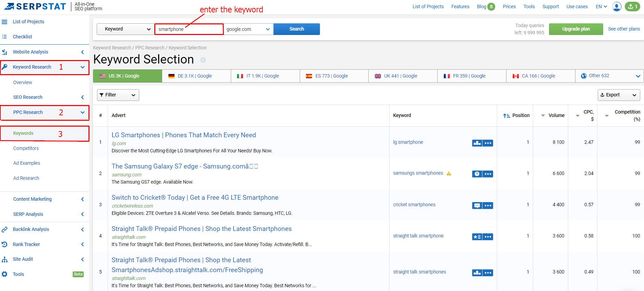Sort by Volume using its arrow
The height and width of the screenshot is (291, 644).
pyautogui.click(x=543, y=116)
